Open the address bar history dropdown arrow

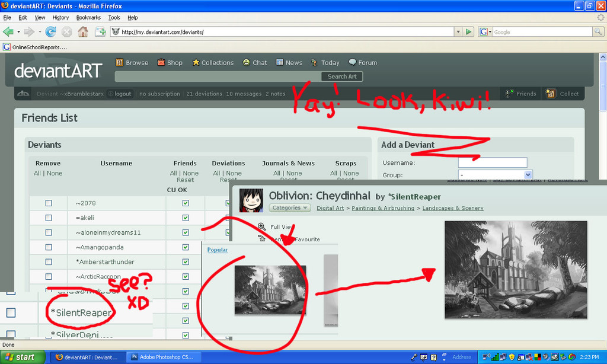click(x=458, y=32)
